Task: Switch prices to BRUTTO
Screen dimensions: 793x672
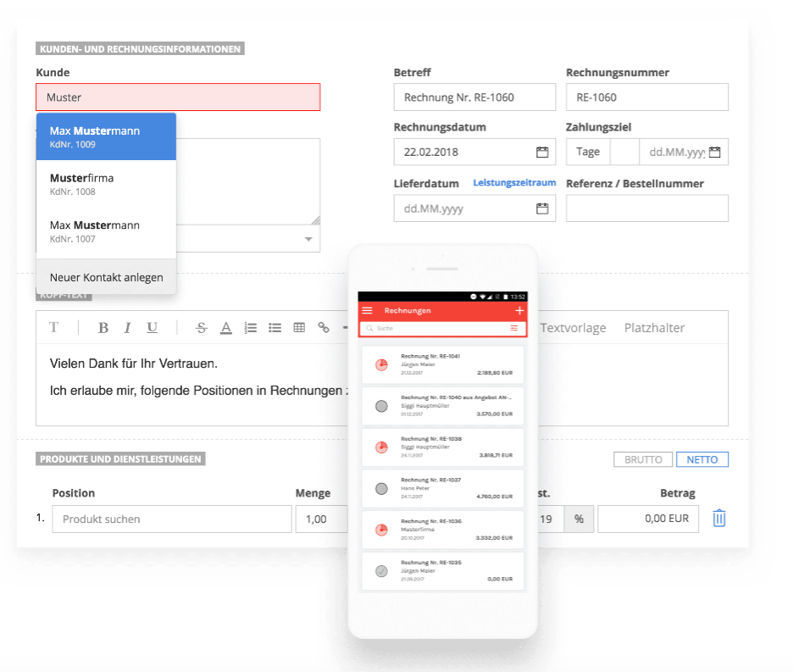Action: click(x=643, y=459)
